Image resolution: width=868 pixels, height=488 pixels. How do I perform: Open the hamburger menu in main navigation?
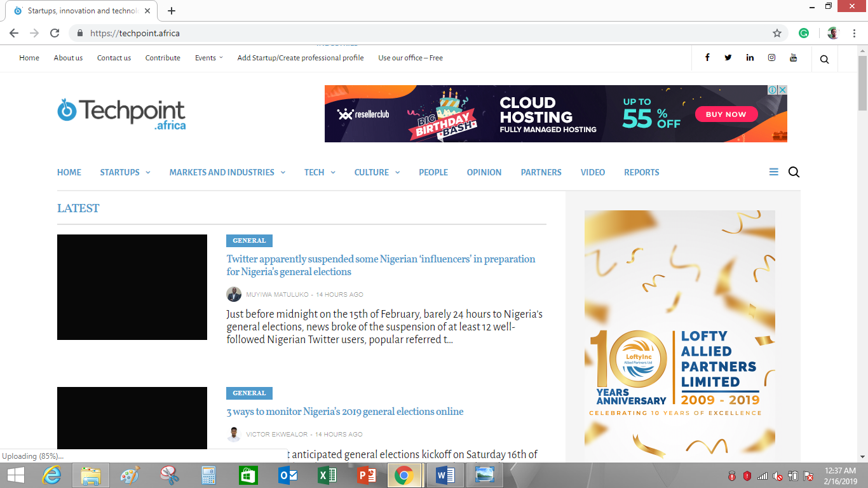(x=774, y=172)
